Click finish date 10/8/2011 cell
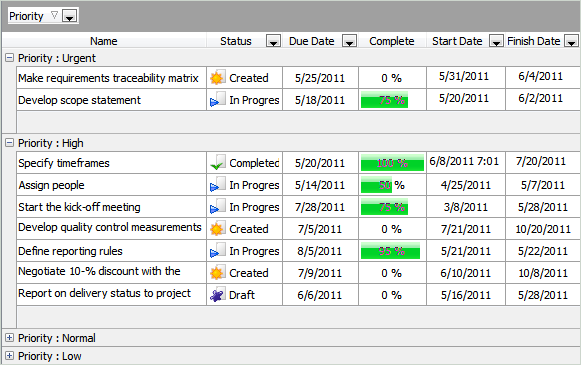581x365 pixels. pyautogui.click(x=543, y=273)
